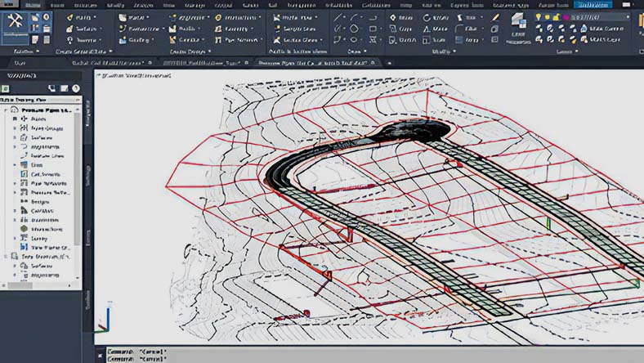Click the Section Views tool icon
Image resolution: width=644 pixels, height=363 pixels.
pyautogui.click(x=277, y=40)
